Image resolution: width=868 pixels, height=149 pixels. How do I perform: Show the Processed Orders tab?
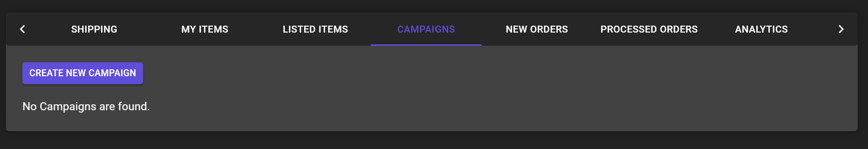649,29
